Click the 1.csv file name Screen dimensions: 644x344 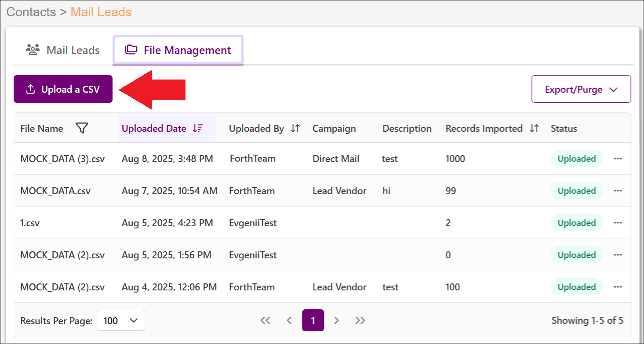pos(30,223)
